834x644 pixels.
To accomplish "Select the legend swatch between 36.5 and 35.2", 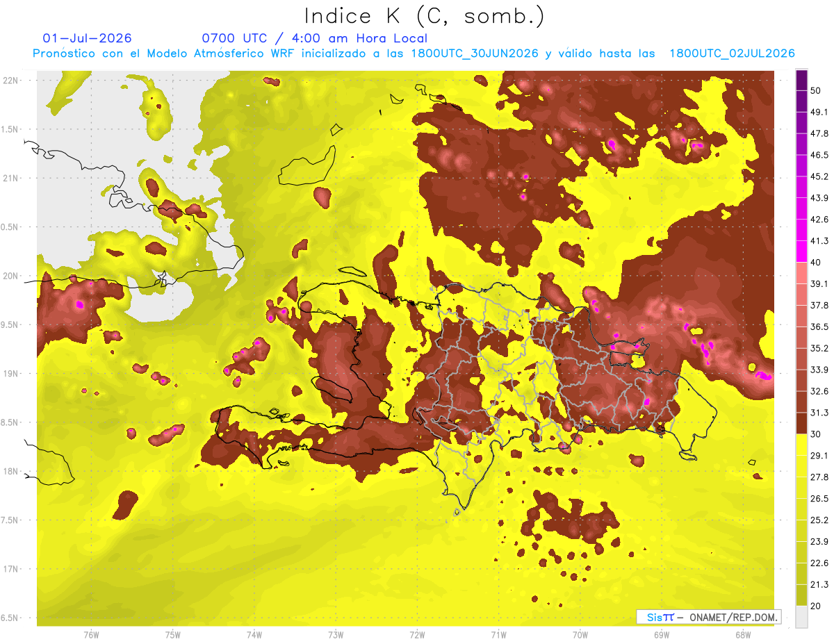I will click(x=801, y=338).
